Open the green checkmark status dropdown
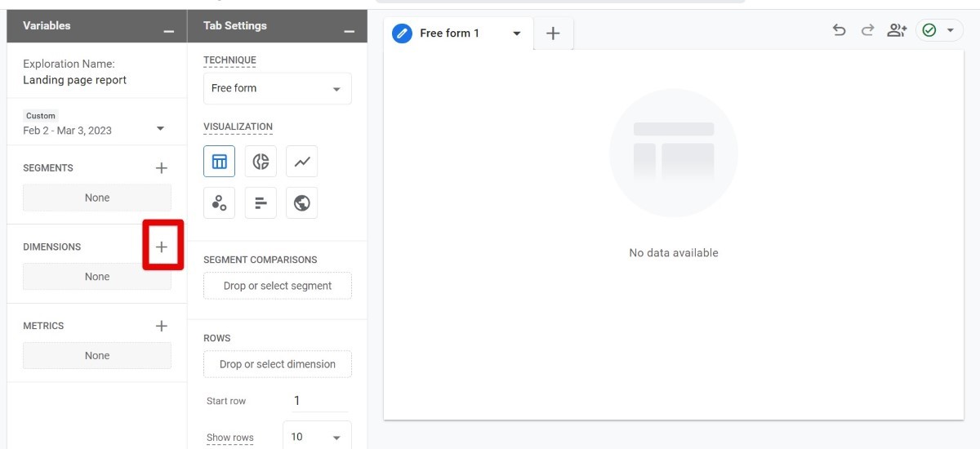Image resolution: width=980 pixels, height=449 pixels. 939,30
